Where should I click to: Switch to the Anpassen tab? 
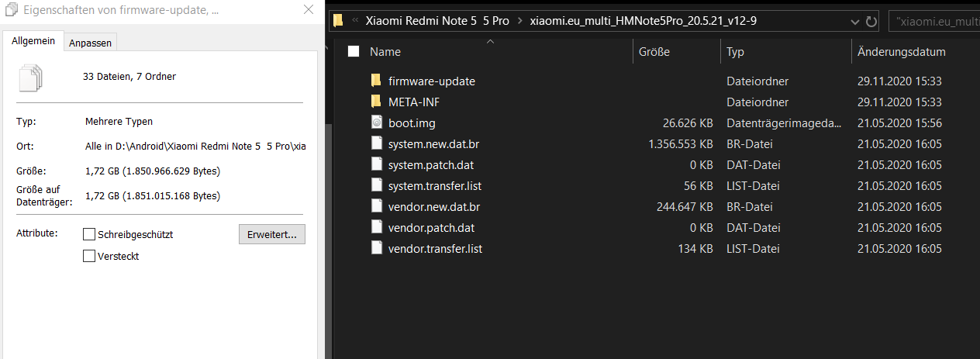[x=90, y=43]
